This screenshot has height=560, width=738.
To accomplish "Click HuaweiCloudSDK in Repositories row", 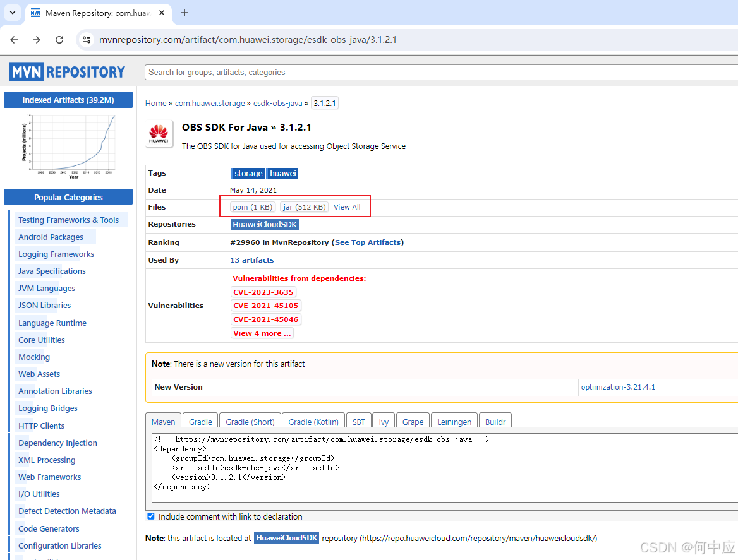I will [265, 225].
